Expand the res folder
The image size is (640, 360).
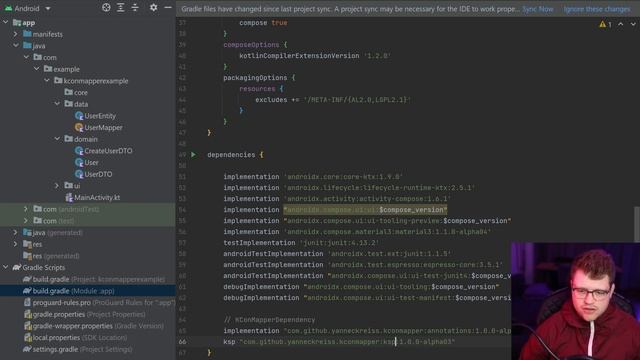point(16,244)
